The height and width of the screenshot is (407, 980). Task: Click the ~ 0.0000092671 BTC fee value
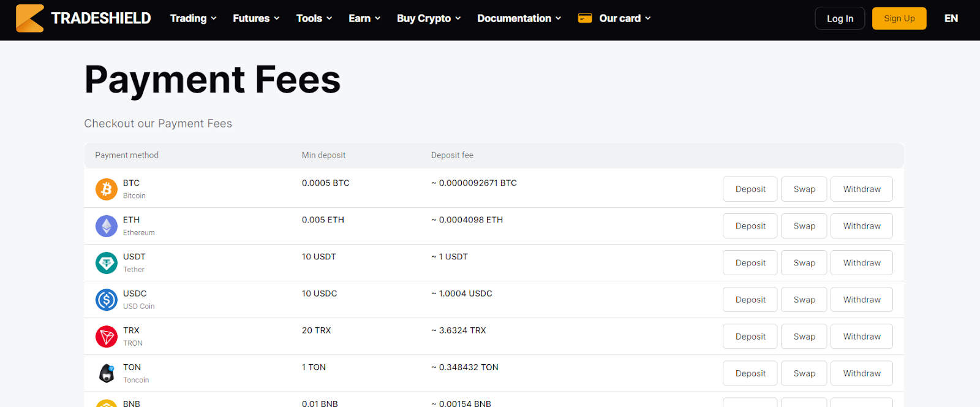click(474, 183)
